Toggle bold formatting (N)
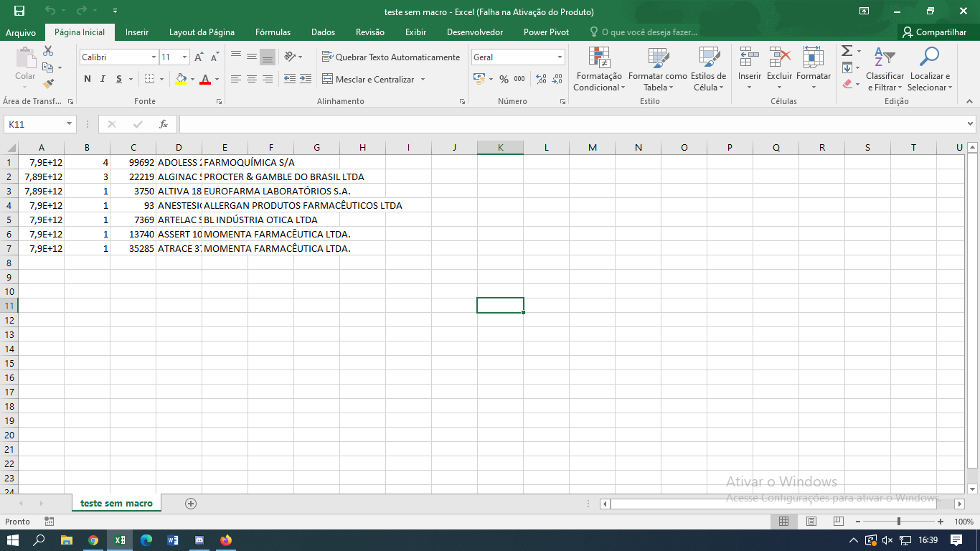The width and height of the screenshot is (980, 551). (88, 79)
